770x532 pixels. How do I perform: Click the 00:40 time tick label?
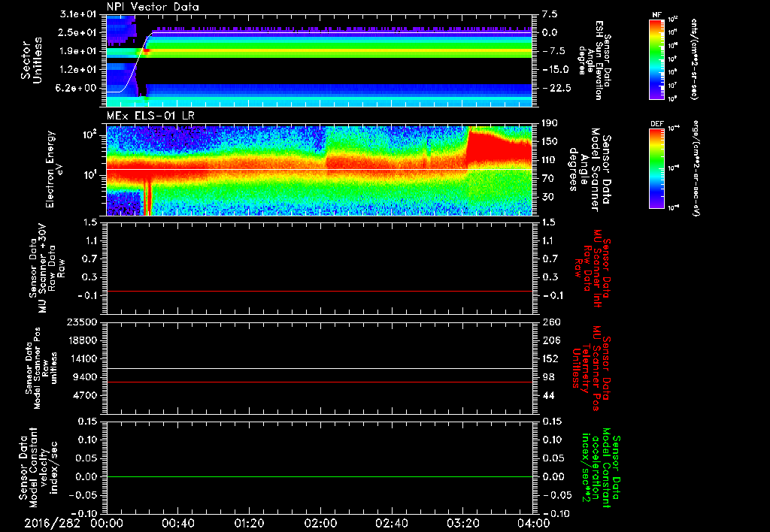177,523
